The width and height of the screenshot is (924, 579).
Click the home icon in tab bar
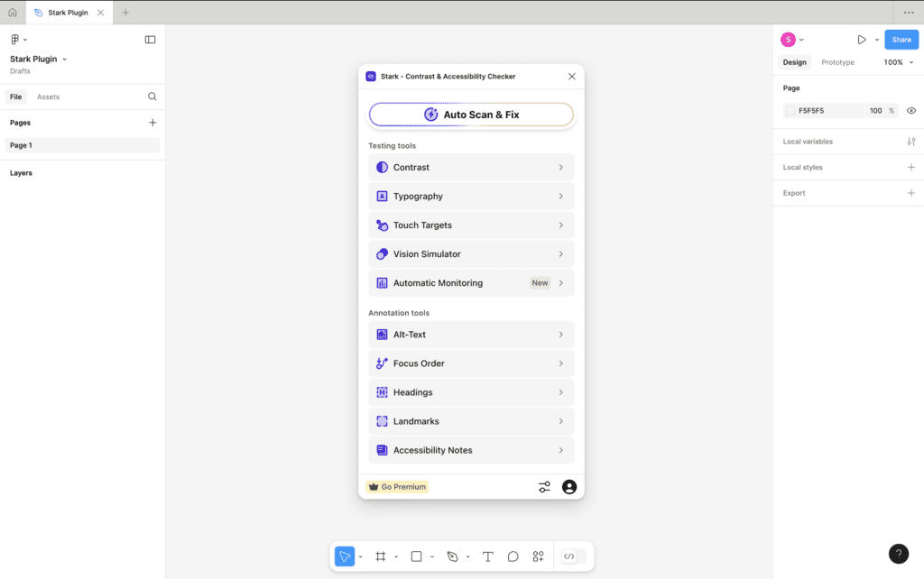pos(13,13)
